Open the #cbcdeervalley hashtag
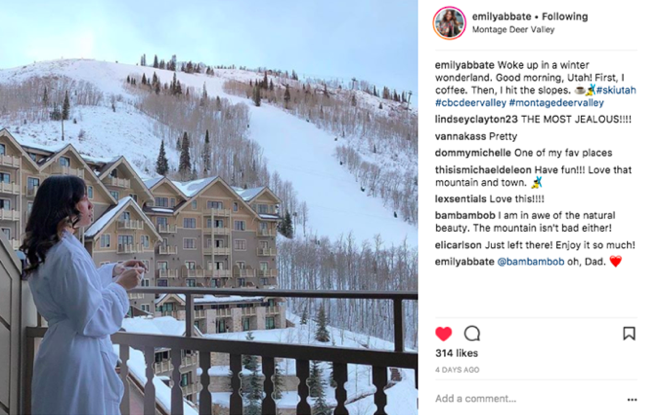The width and height of the screenshot is (654, 415). pos(470,103)
